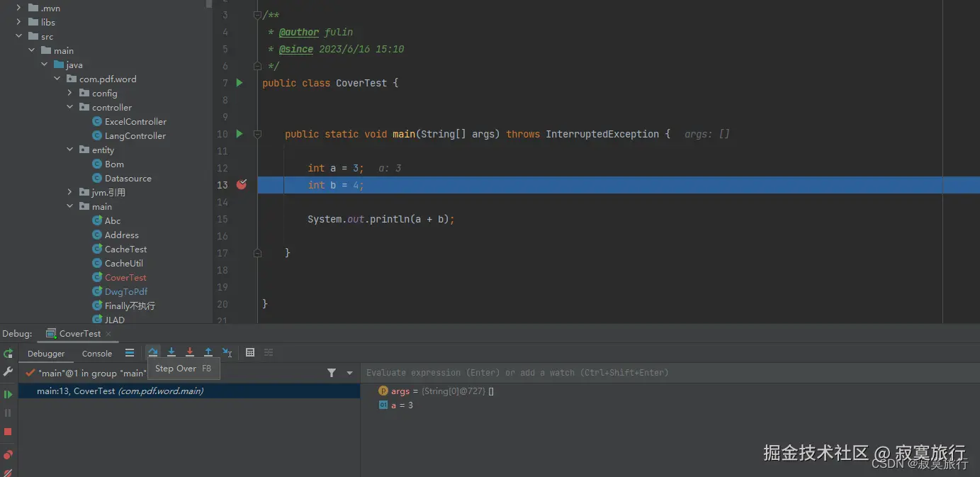Click the threads layout lines icon beside Console

pos(130,352)
